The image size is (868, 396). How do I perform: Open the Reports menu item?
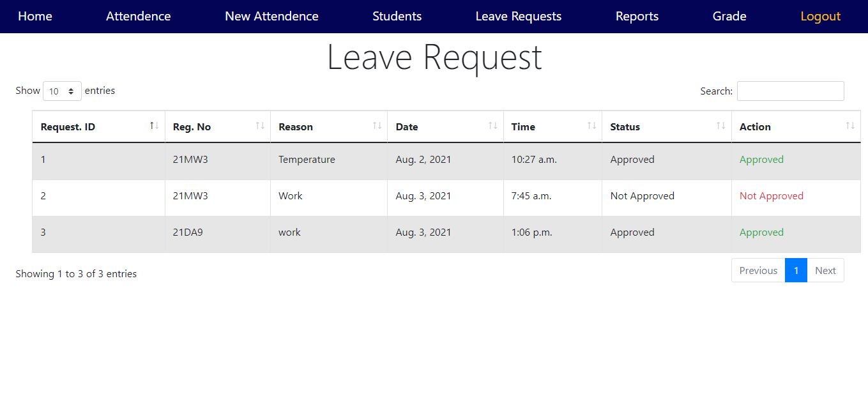pyautogui.click(x=637, y=17)
